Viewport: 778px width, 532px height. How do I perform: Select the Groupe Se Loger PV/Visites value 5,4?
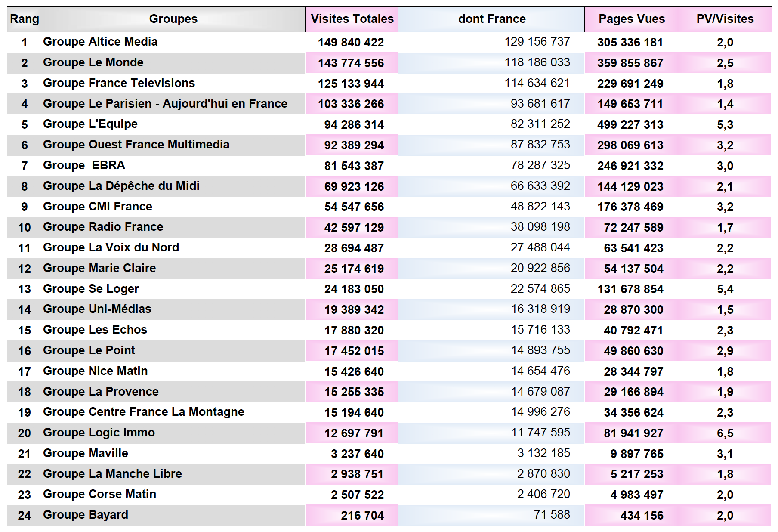coord(725,289)
